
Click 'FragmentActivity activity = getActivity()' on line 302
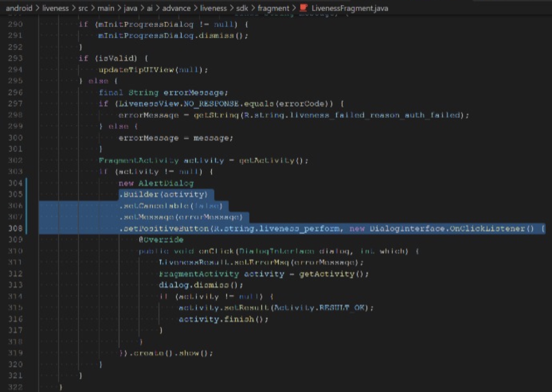pos(203,161)
